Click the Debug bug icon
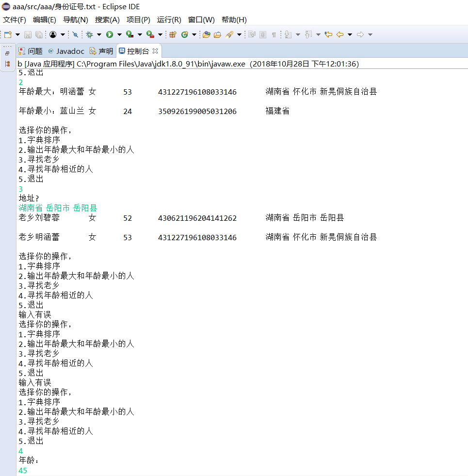This screenshot has width=468, height=476. click(x=90, y=34)
